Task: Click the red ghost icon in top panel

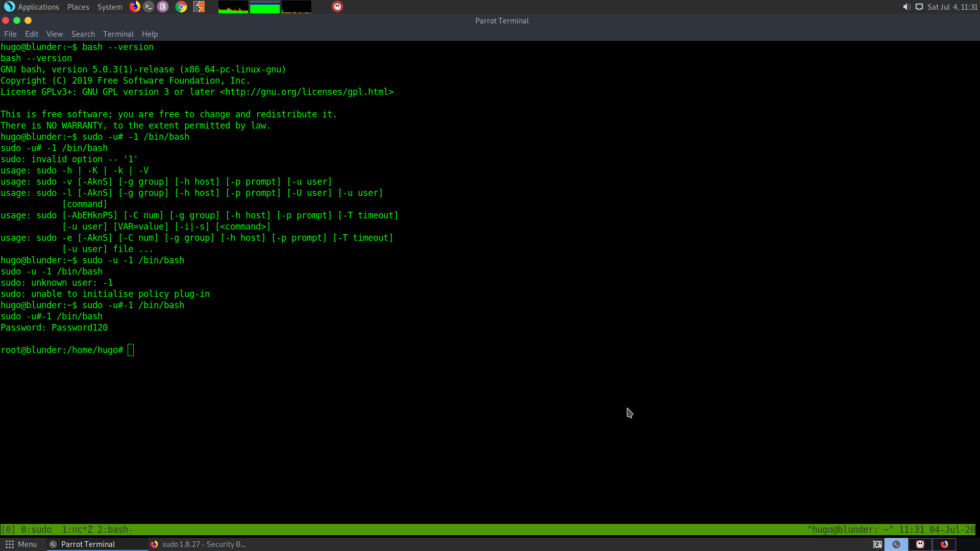Action: tap(337, 7)
